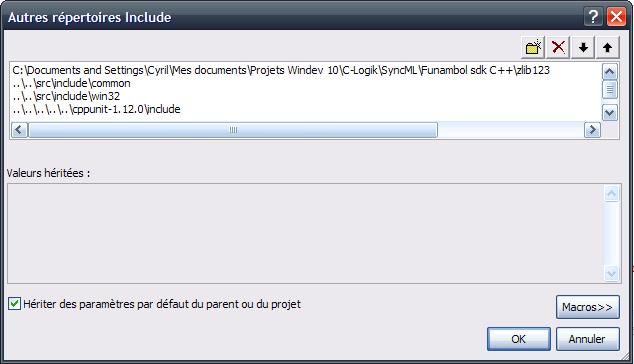Select the ..\..\src\include\common entry

tap(71, 83)
